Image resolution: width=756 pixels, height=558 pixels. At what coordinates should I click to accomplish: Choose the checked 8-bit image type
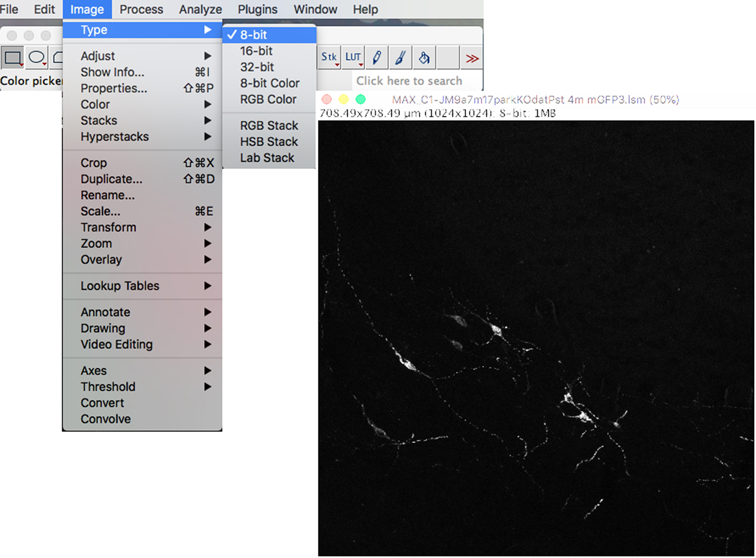269,35
